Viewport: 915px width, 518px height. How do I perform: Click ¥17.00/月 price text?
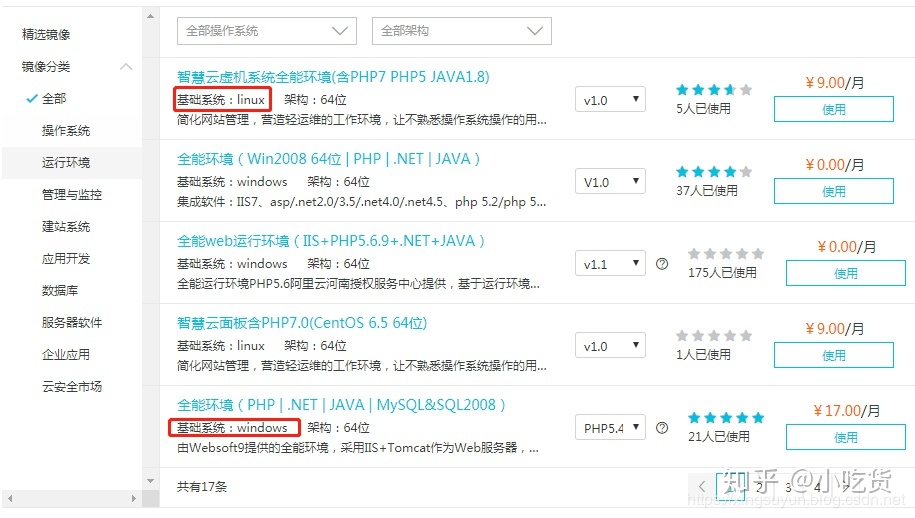tap(847, 411)
